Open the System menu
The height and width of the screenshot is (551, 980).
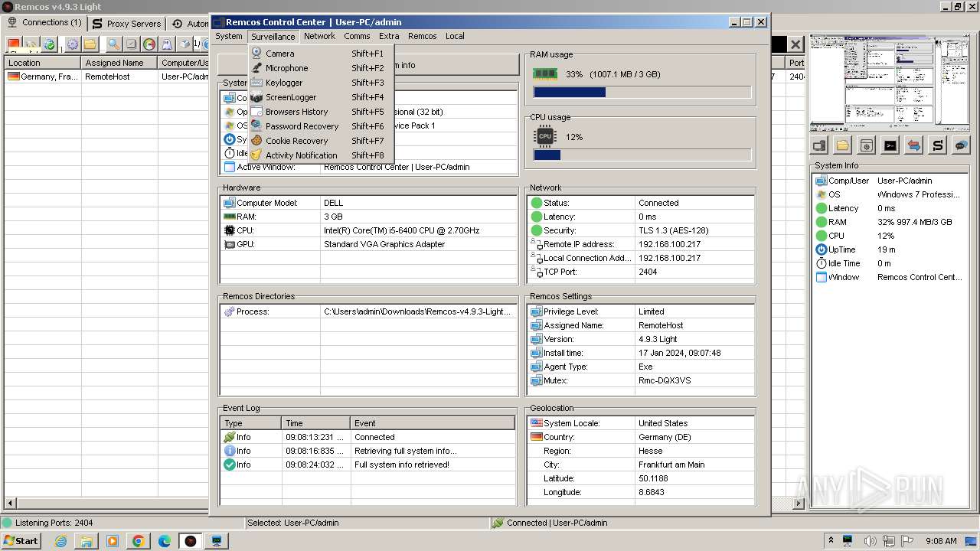[228, 36]
